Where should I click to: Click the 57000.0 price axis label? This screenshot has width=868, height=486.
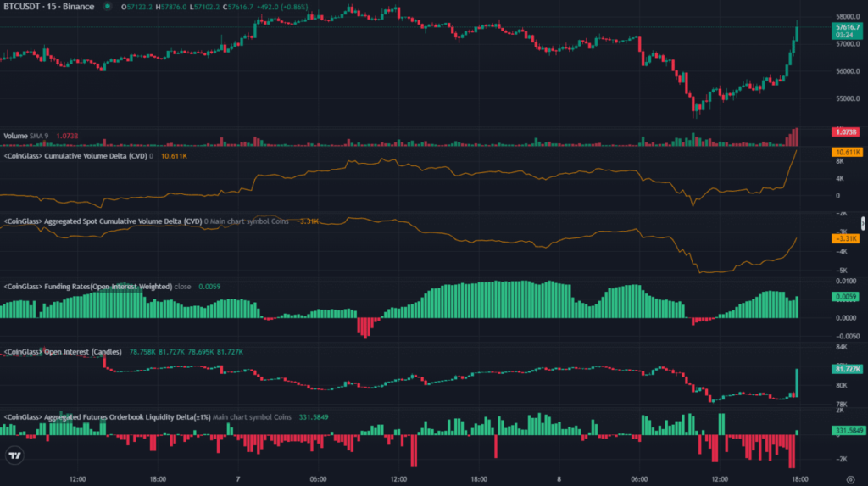[x=848, y=44]
